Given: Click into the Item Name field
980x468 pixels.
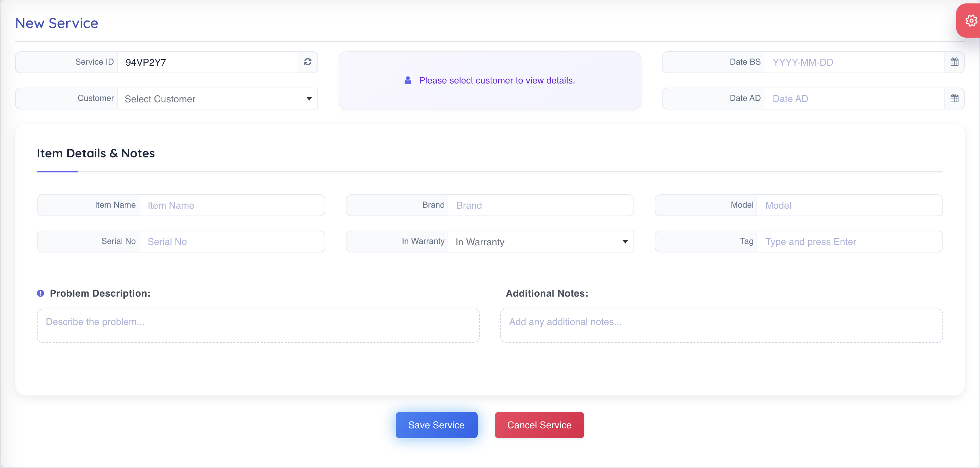Looking at the screenshot, I should pos(232,205).
